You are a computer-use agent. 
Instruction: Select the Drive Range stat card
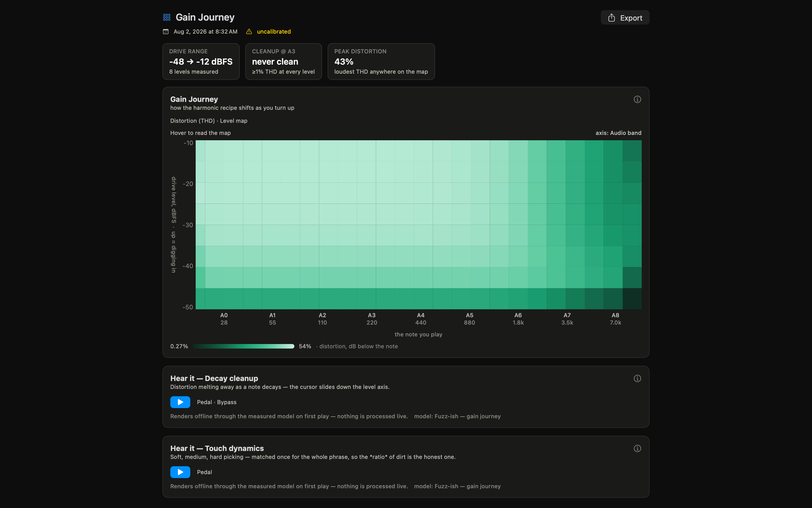pos(201,62)
